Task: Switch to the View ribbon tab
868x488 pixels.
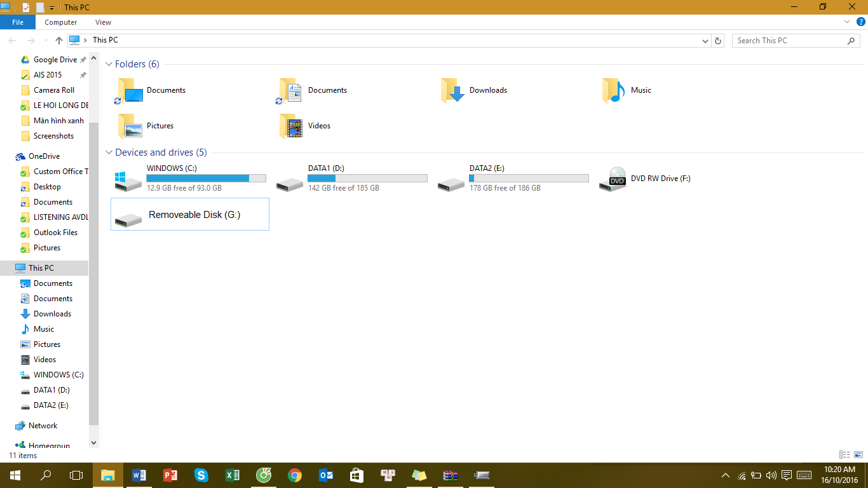Action: [x=103, y=22]
